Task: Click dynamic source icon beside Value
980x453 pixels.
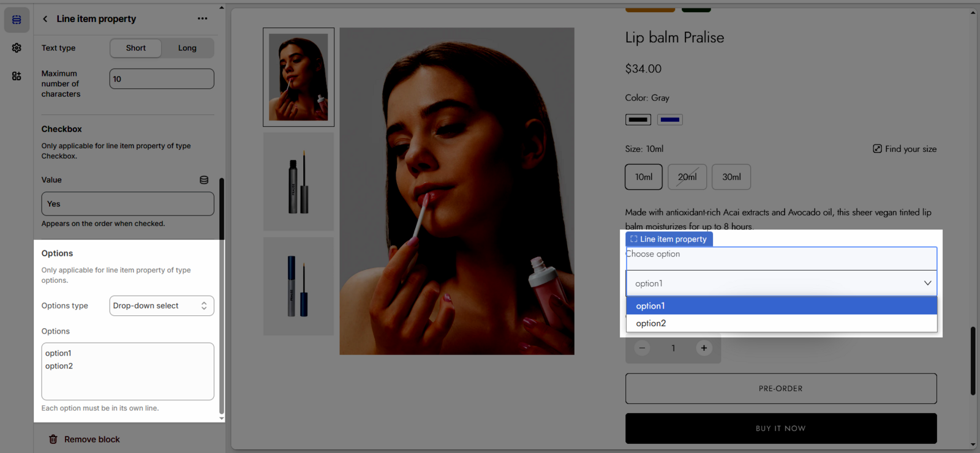Action: (204, 180)
